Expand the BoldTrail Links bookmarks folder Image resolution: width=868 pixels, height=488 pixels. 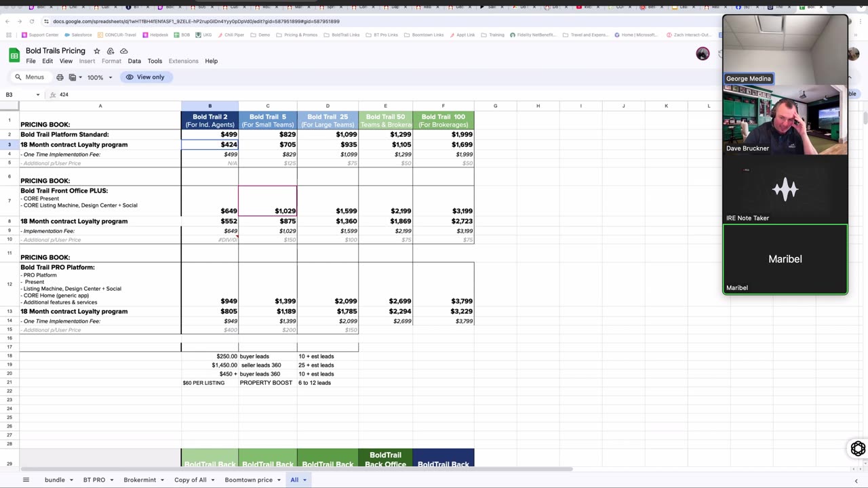tap(341, 35)
